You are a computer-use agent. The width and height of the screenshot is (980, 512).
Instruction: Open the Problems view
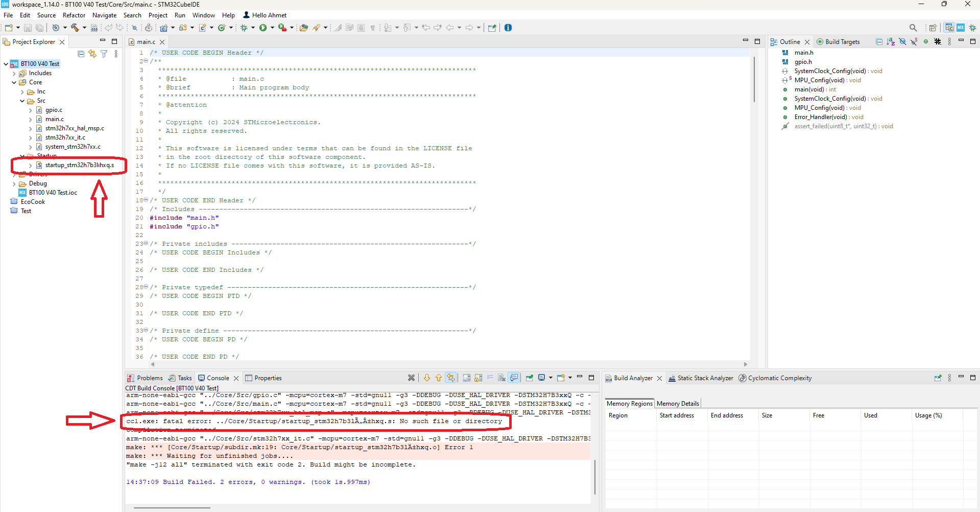click(x=149, y=378)
